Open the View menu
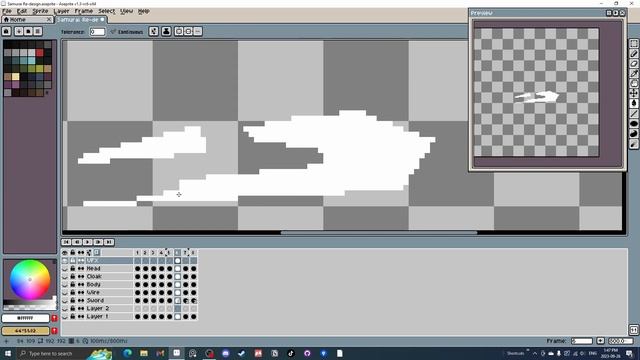640x360 pixels. [127, 11]
